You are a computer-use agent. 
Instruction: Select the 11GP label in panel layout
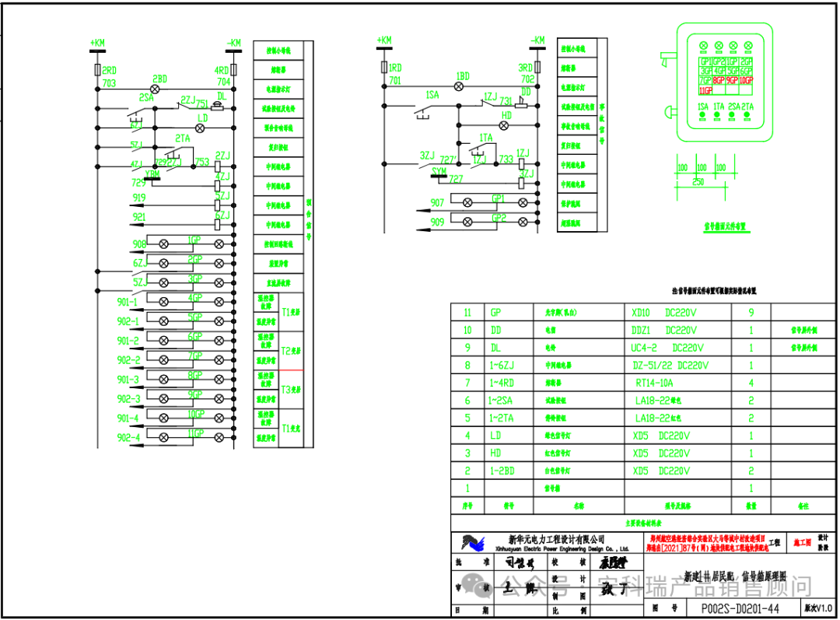(x=705, y=90)
